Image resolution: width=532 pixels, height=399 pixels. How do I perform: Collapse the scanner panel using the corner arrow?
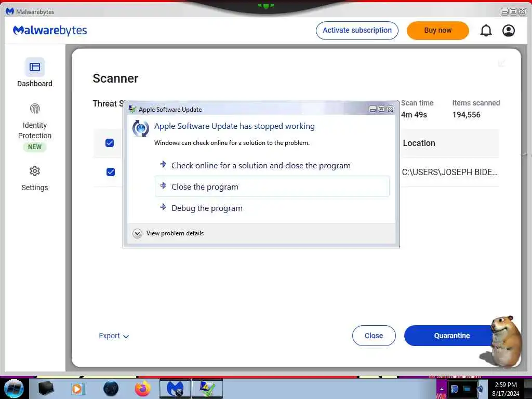pos(501,63)
